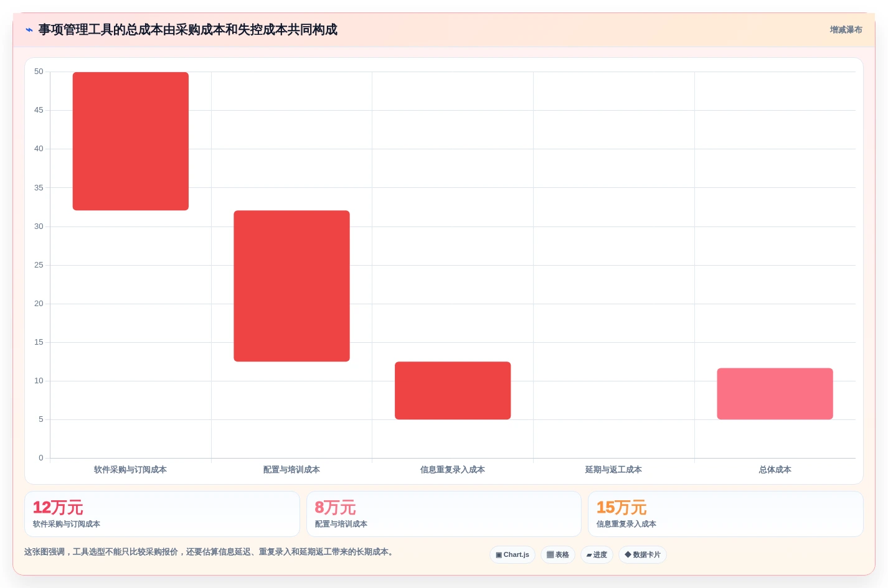888x588 pixels.
Task: Click the chart title 事项管理工具的总成本
Action: [188, 30]
